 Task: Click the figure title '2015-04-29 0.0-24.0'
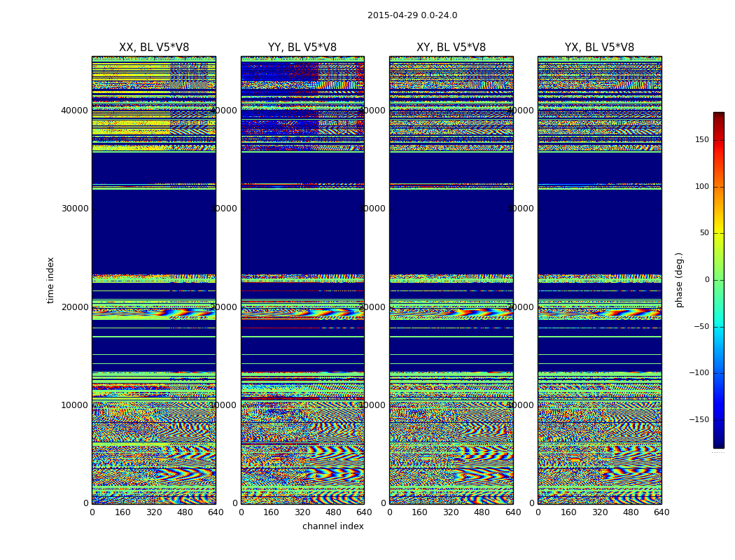click(x=412, y=15)
